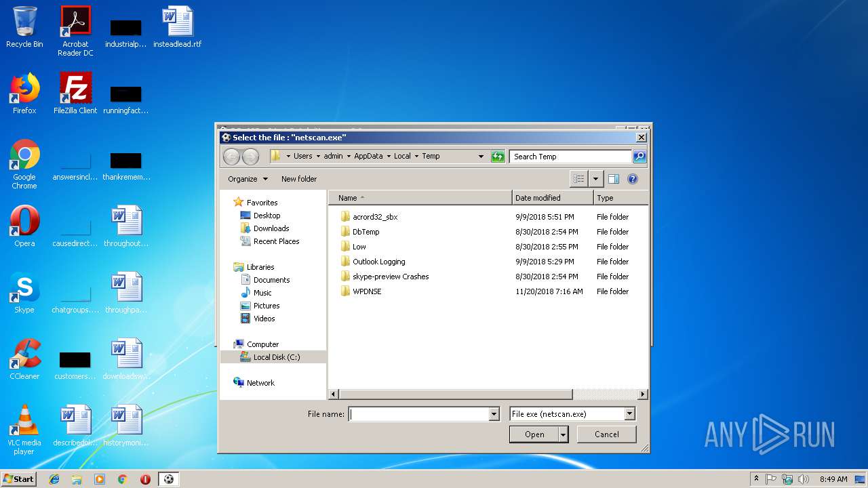868x488 pixels.
Task: Launch Google Chrome desktop shortcut
Action: pos(24,164)
